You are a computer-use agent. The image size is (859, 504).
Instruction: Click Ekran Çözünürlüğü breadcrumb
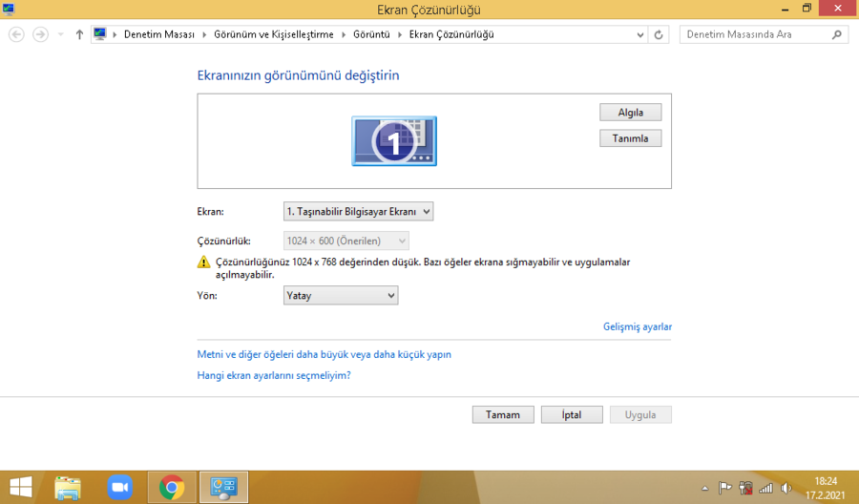[x=451, y=34]
